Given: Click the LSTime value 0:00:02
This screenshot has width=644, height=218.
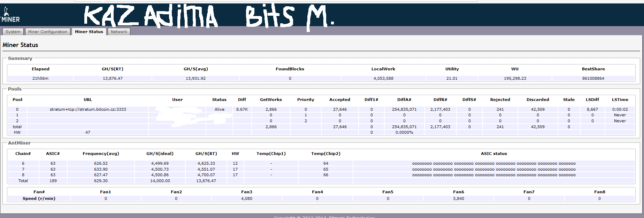Looking at the screenshot, I should [x=620, y=109].
